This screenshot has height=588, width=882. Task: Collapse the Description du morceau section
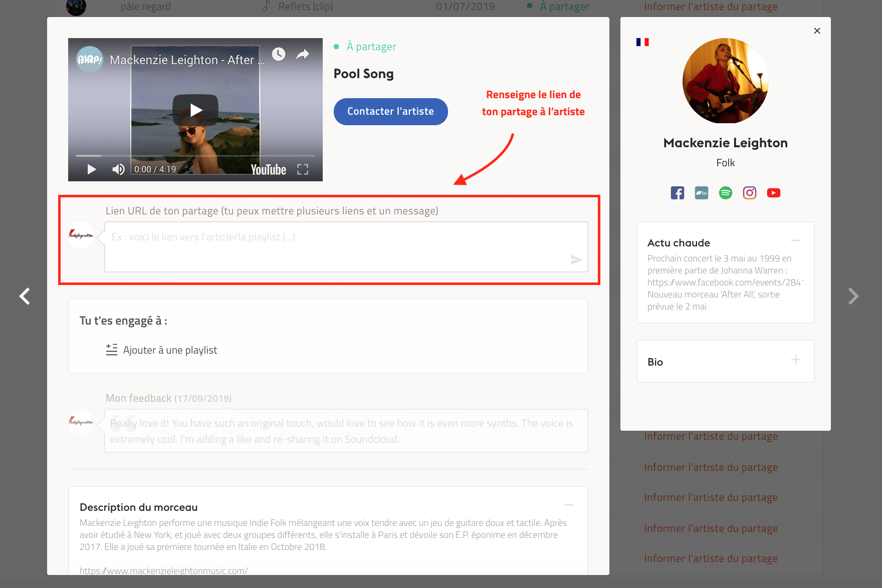tap(569, 505)
